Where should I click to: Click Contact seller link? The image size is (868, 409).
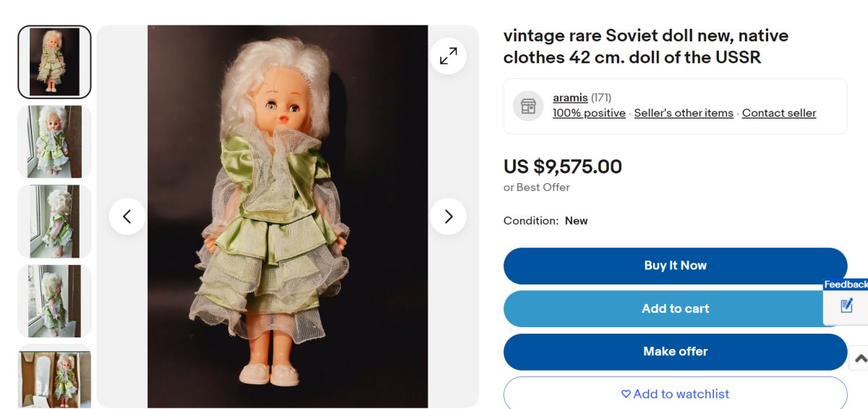pos(779,113)
